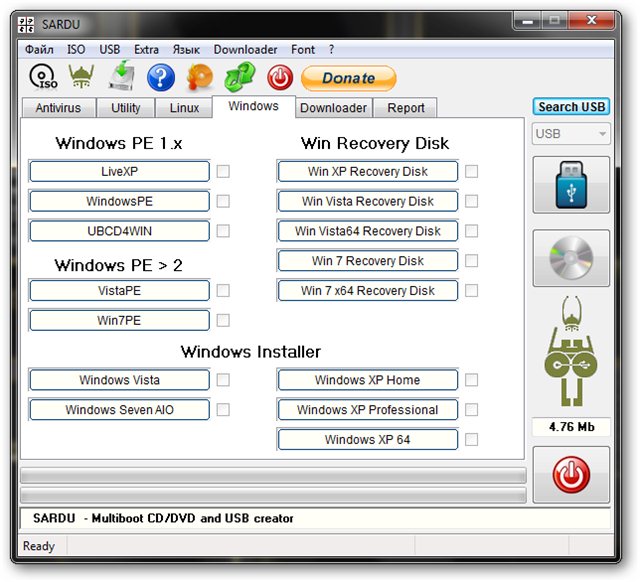
Task: Click the LiveXP button
Action: 120,171
